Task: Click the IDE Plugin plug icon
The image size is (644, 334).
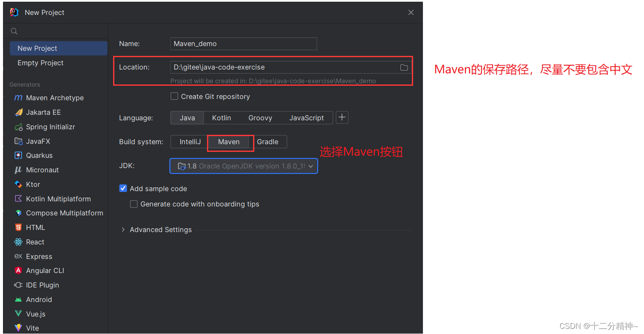Action: point(18,285)
